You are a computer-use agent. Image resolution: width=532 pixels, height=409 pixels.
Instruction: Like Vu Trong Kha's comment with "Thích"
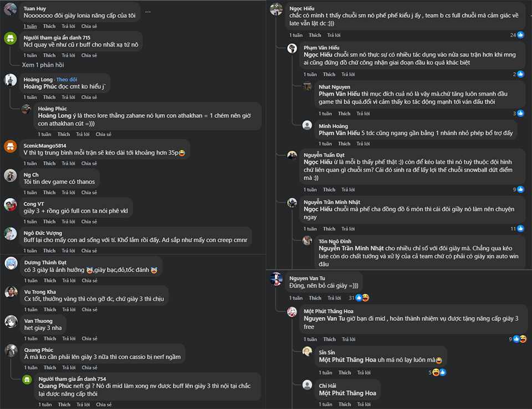[49, 309]
